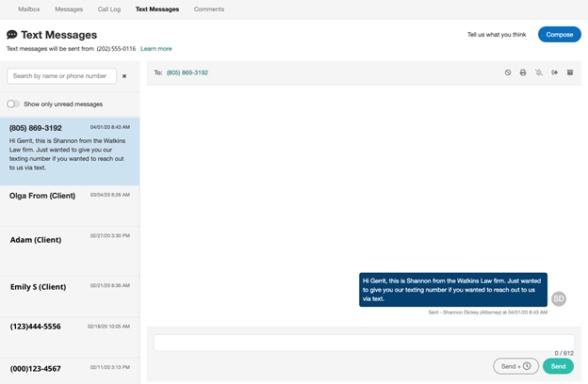Screen dimensions: 588x384
Task: Clear the search field with the X icon
Action: pos(124,76)
